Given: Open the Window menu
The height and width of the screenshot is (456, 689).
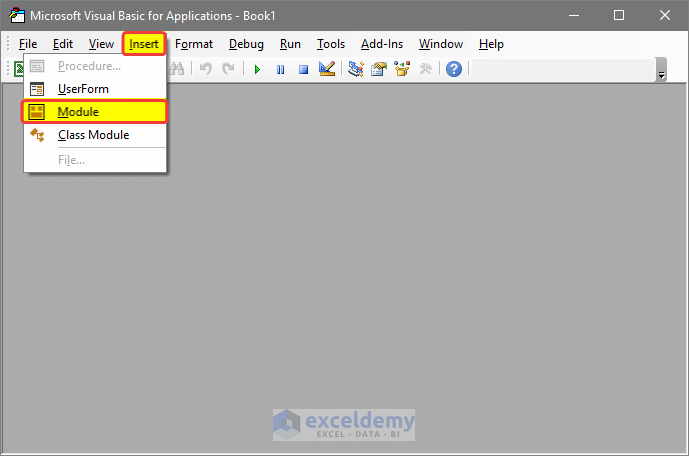Looking at the screenshot, I should point(441,44).
